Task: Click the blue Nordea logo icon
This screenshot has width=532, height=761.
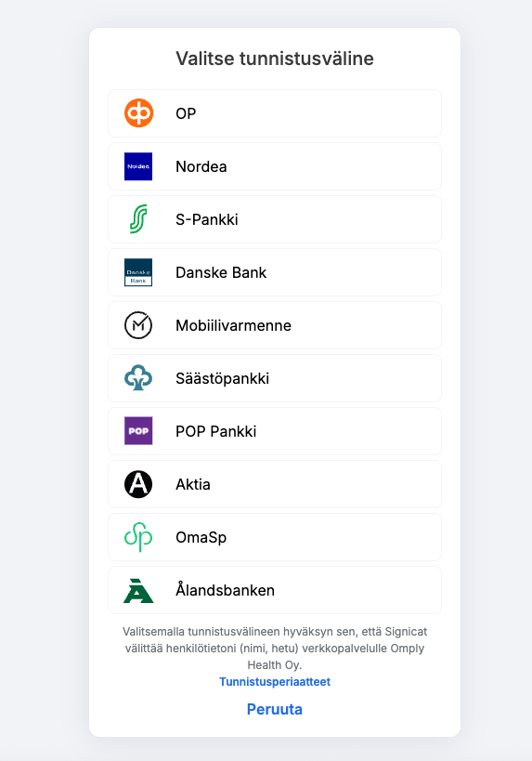Action: point(138,166)
